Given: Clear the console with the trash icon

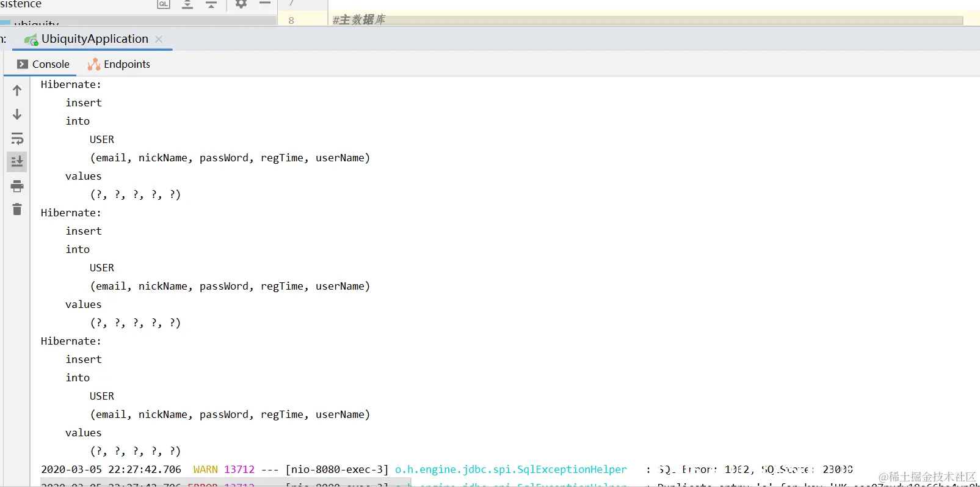Looking at the screenshot, I should (17, 210).
